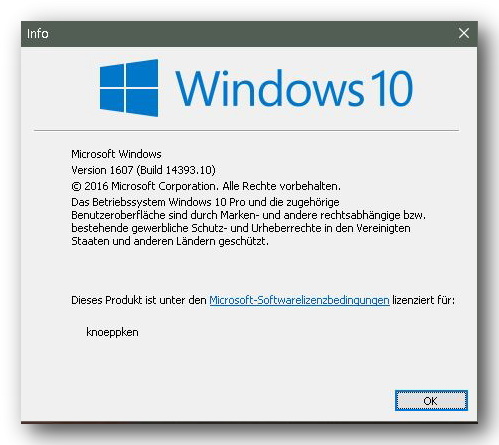Click the "Info" title text
This screenshot has width=499, height=445.
click(x=38, y=34)
